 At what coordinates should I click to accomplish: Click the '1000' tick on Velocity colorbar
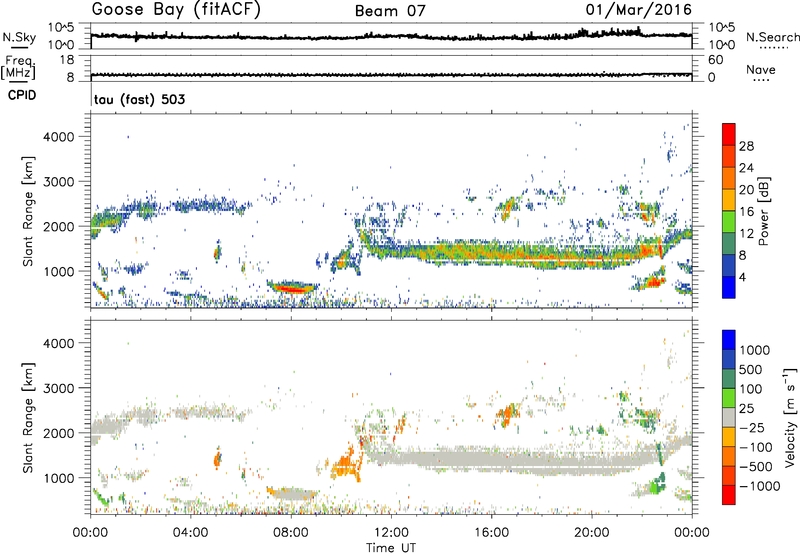tap(755, 350)
